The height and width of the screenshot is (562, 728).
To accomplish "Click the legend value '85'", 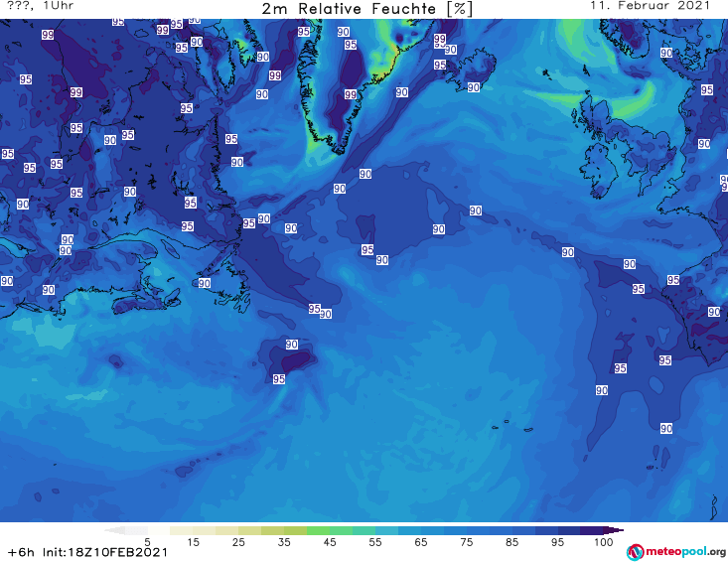I will tap(511, 542).
